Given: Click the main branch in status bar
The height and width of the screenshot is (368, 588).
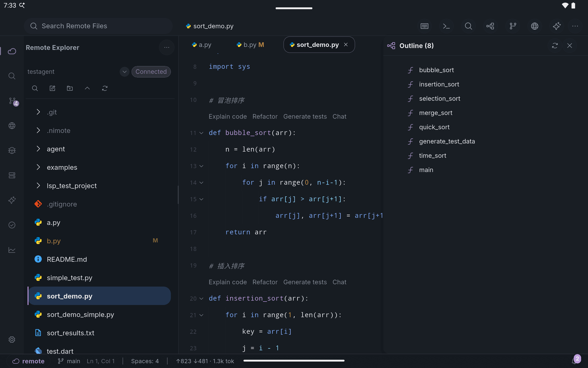Looking at the screenshot, I should point(69,361).
